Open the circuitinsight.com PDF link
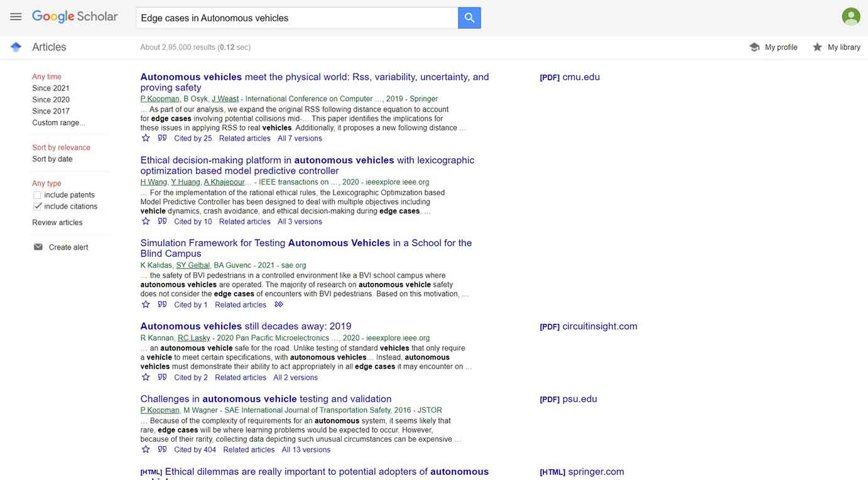868x480 pixels. coord(589,326)
